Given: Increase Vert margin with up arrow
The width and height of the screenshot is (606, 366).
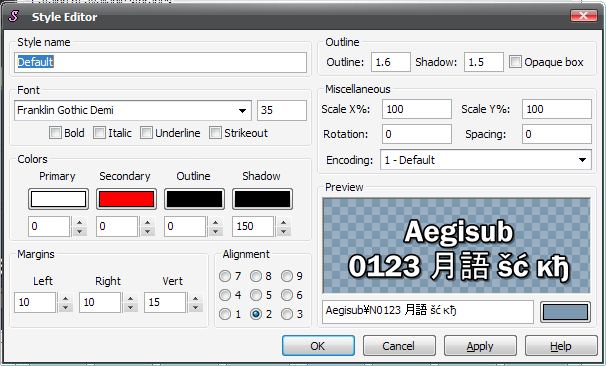Looking at the screenshot, I should (195, 298).
